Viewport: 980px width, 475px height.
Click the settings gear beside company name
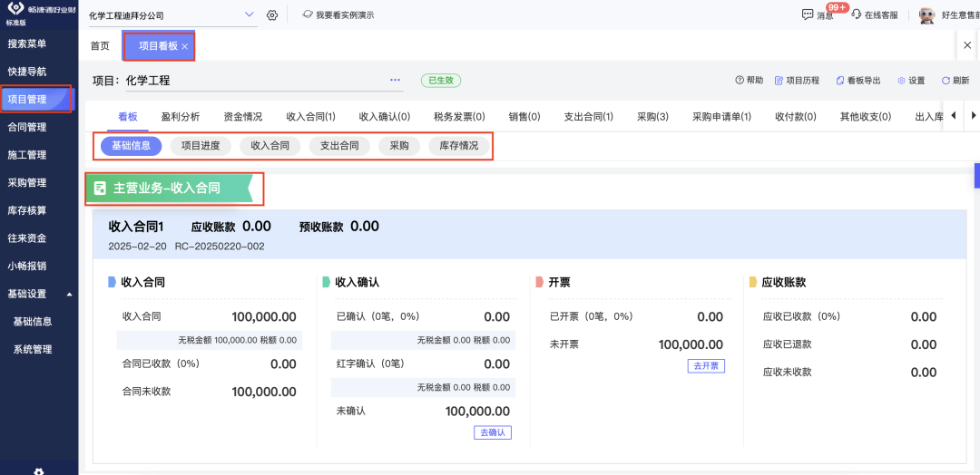tap(272, 15)
